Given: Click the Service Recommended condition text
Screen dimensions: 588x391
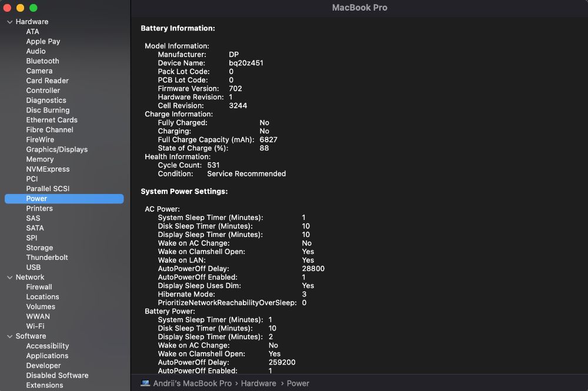Looking at the screenshot, I should [x=246, y=173].
